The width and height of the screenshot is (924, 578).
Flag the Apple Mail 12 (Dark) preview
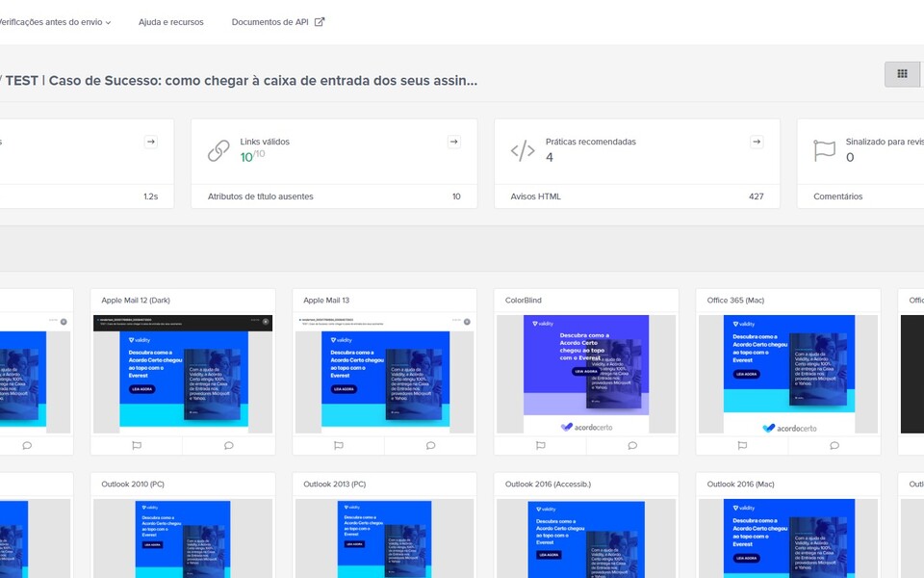point(137,445)
